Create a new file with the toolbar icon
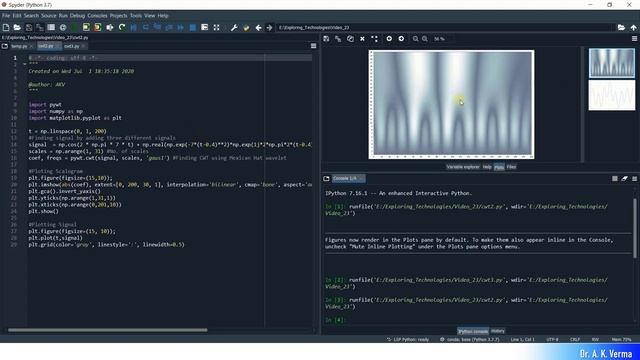 (6, 27)
